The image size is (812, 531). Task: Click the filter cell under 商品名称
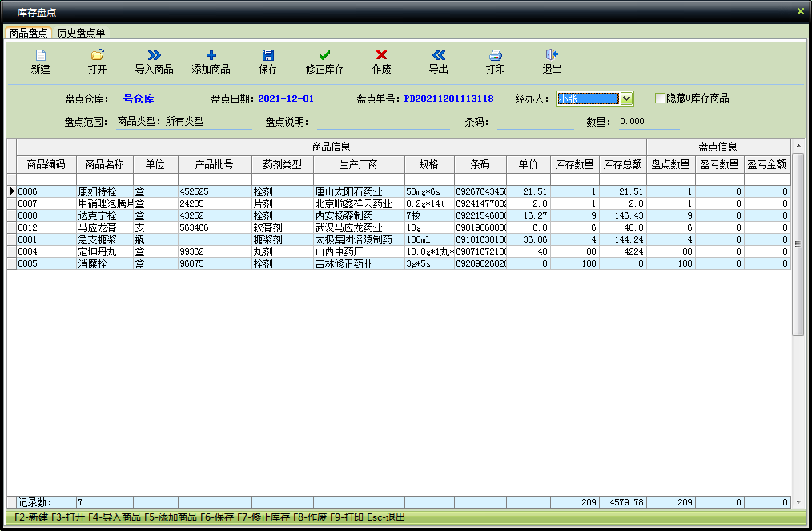tap(105, 179)
